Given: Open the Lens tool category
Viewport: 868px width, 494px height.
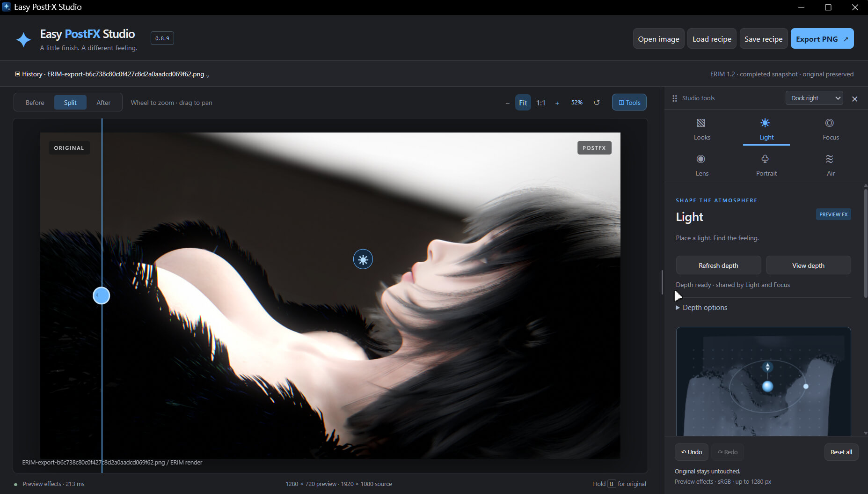Looking at the screenshot, I should click(x=701, y=165).
